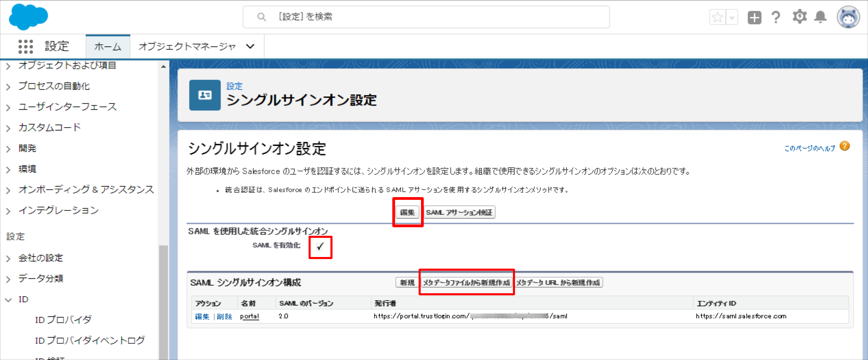Click 設定 in the navigation bar
The height and width of the screenshot is (360, 868).
click(x=57, y=46)
